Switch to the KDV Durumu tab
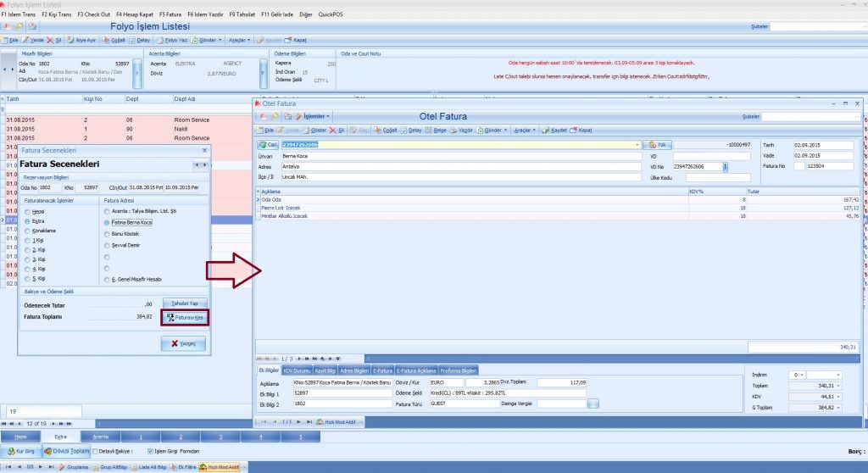868x473 pixels. [297, 370]
